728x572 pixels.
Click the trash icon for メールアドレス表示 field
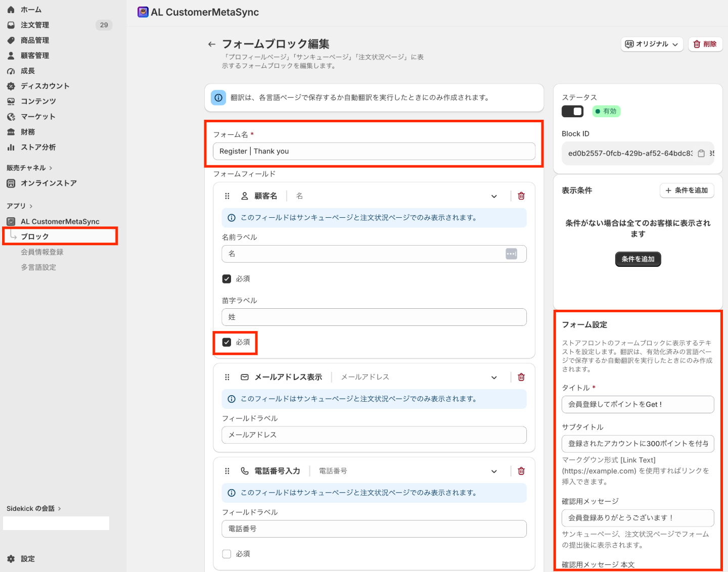(x=521, y=377)
